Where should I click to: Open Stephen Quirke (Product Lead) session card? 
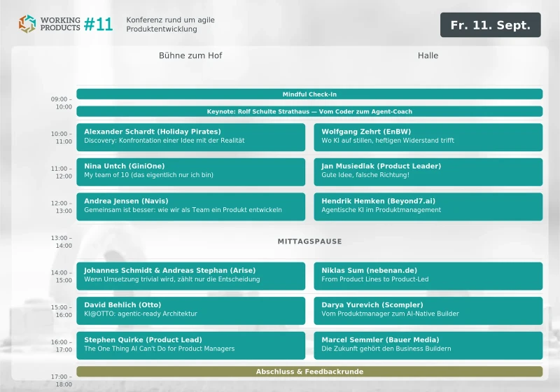[190, 346]
